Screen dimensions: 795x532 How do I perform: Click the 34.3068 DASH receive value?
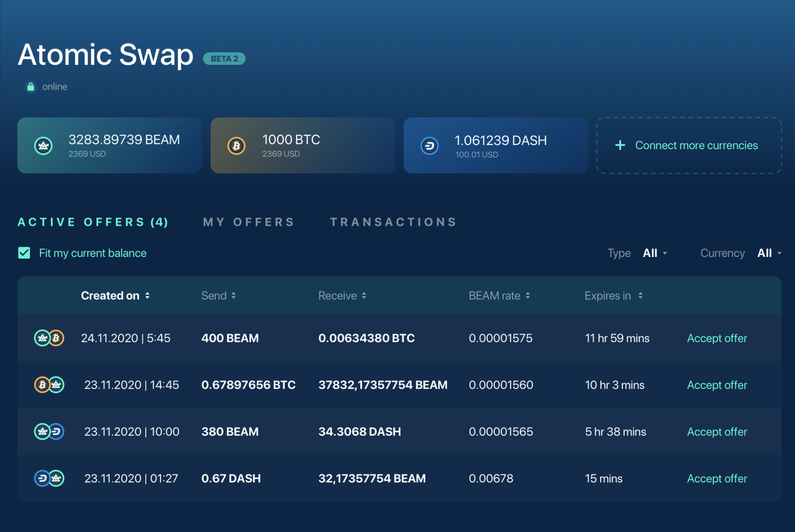pos(359,432)
